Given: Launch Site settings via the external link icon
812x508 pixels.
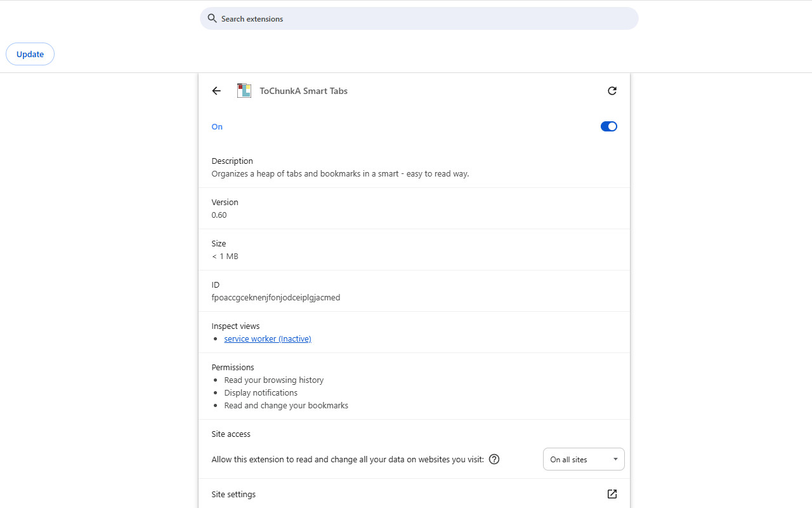Looking at the screenshot, I should 612,494.
